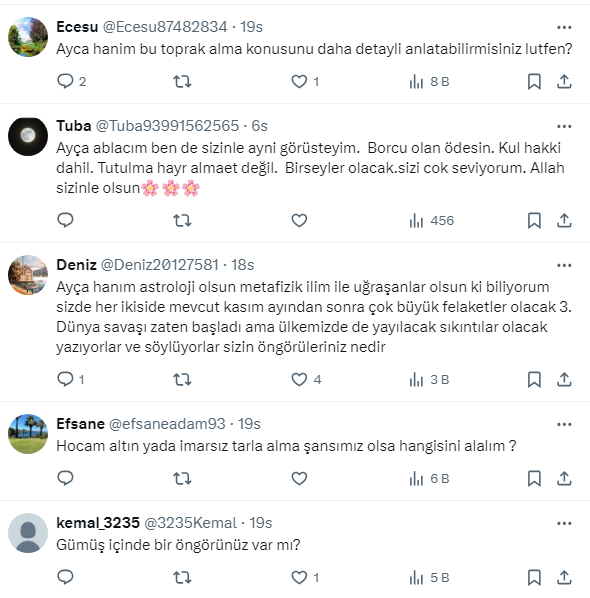Open Efsane's profile picture with palm trees
The height and width of the screenshot is (598, 590).
[28, 434]
